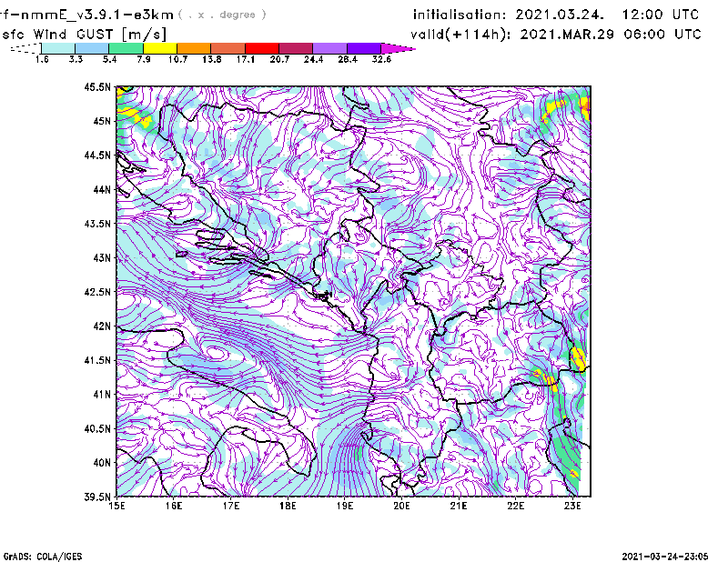Click the legend value 3.3
728x562 pixels.
click(x=76, y=59)
